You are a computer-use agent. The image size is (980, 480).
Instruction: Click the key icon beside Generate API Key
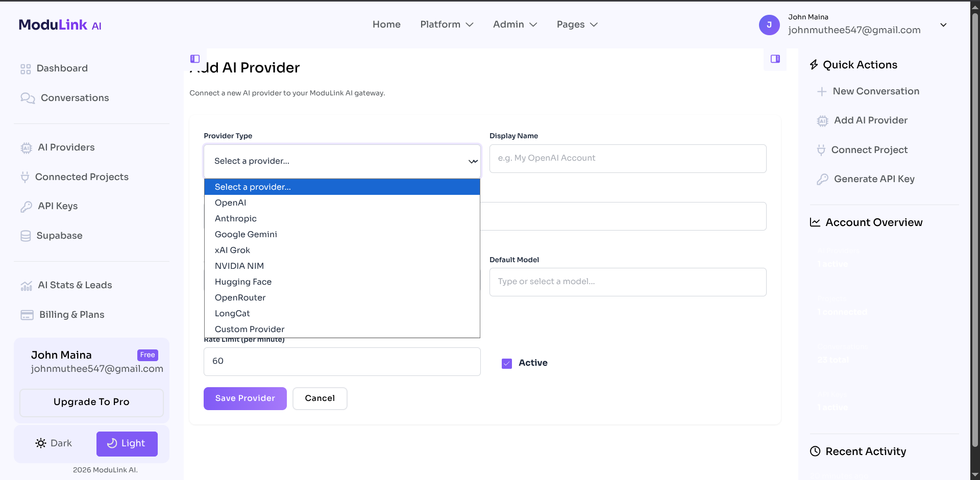tap(822, 180)
